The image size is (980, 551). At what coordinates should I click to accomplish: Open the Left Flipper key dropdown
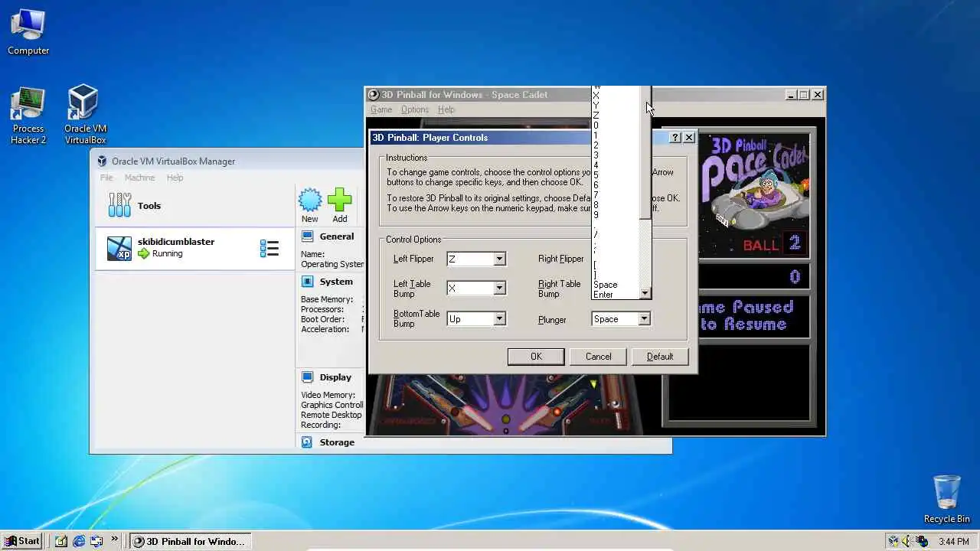pyautogui.click(x=499, y=259)
